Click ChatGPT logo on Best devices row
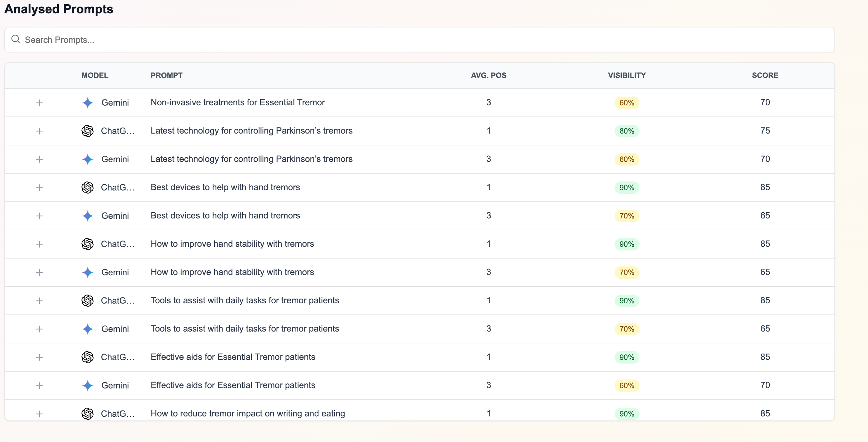Image resolution: width=868 pixels, height=442 pixels. point(88,187)
